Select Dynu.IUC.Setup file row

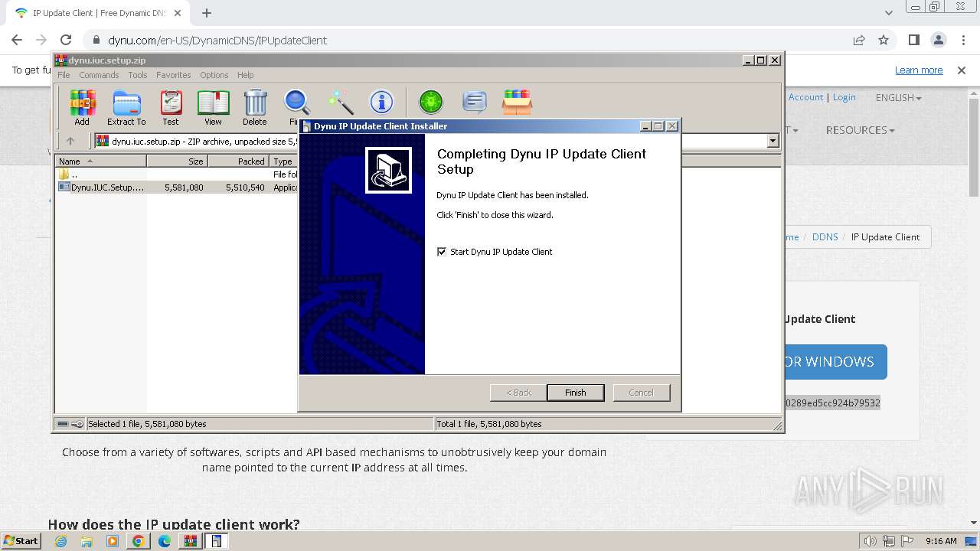point(176,187)
